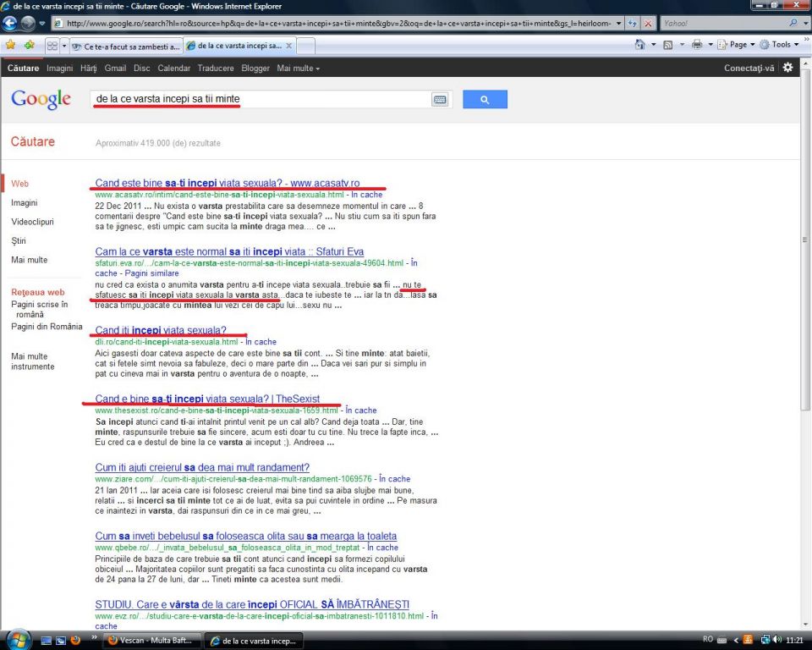Viewport: 812px width, 650px height.
Task: Open Blogger in the Google top bar
Action: coord(255,68)
